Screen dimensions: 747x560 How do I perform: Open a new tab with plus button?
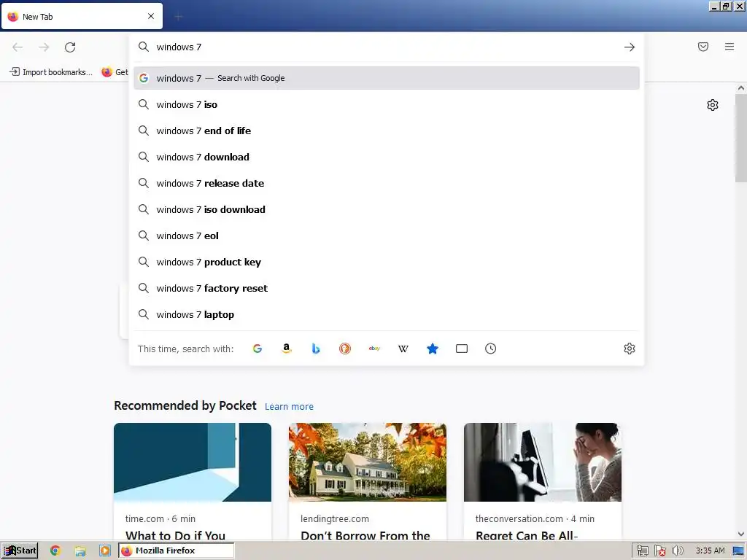(179, 17)
